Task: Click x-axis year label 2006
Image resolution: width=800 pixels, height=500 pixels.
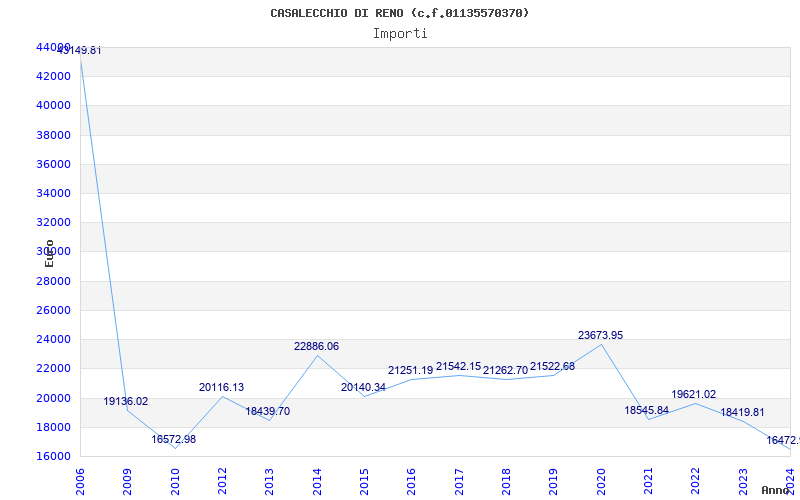Action: click(x=80, y=482)
